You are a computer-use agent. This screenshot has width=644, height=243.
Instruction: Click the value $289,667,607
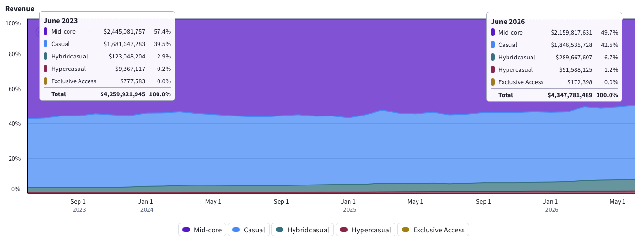pos(574,57)
